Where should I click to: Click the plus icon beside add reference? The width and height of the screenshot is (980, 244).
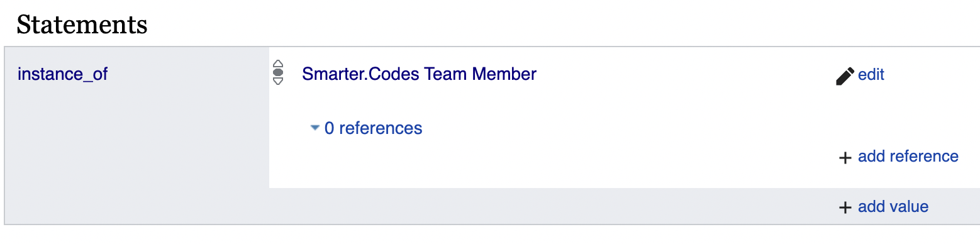(845, 157)
